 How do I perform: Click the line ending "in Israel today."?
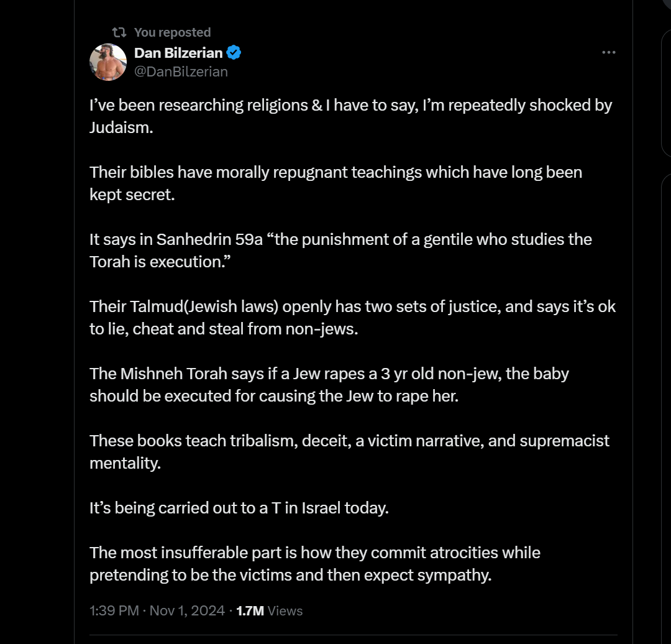click(239, 508)
